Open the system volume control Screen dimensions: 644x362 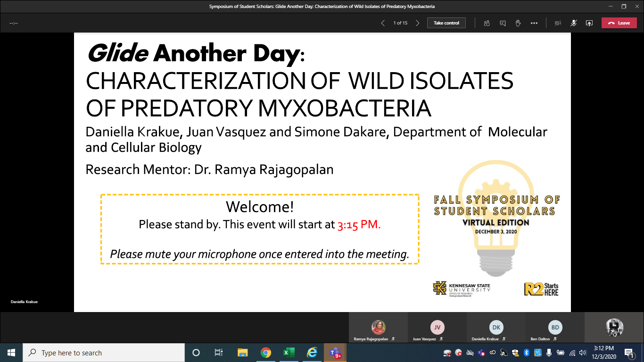coord(582,353)
